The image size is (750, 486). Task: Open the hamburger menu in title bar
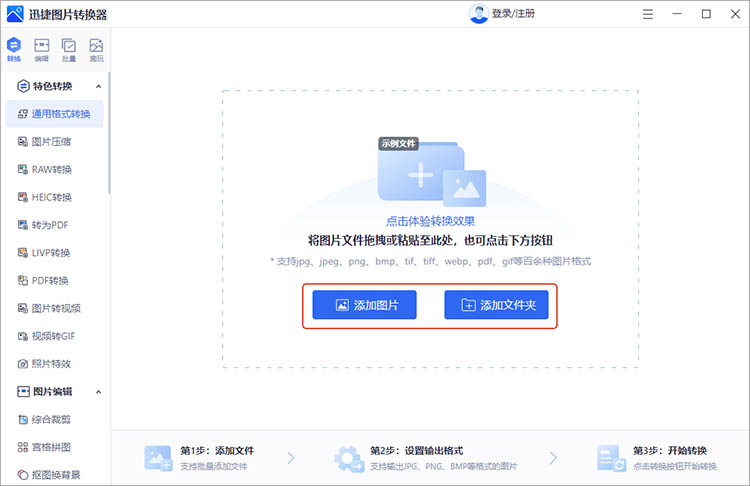tap(648, 14)
